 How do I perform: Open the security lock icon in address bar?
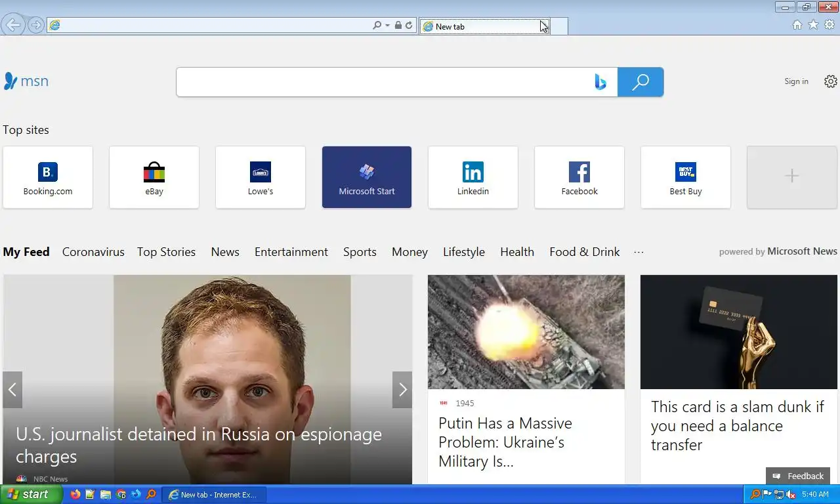pos(398,26)
